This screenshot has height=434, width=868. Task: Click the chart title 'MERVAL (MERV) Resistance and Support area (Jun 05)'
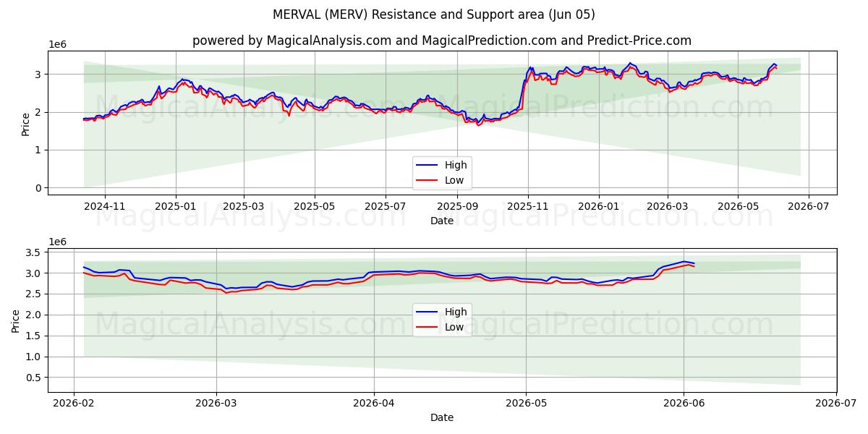pyautogui.click(x=434, y=14)
